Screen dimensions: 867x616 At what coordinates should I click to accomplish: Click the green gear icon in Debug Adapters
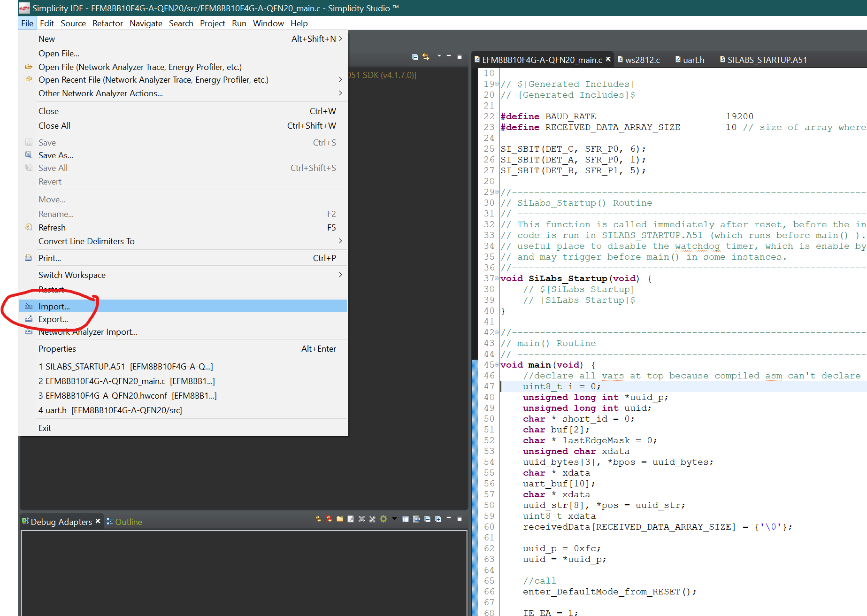(384, 519)
